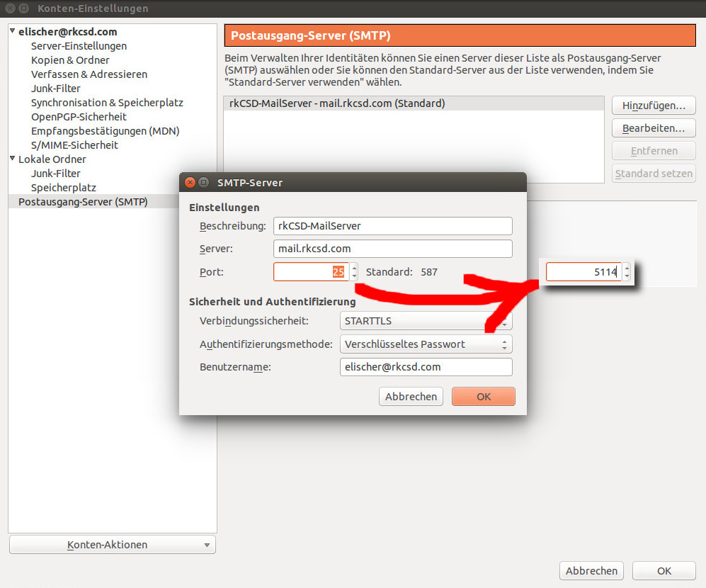Close the SMTP-Server dialog with red button

(x=190, y=182)
